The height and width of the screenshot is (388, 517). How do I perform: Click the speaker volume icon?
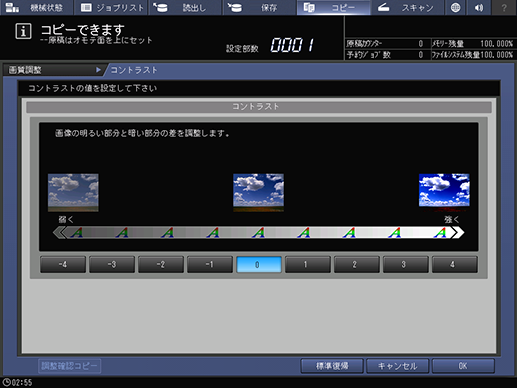(x=479, y=7)
